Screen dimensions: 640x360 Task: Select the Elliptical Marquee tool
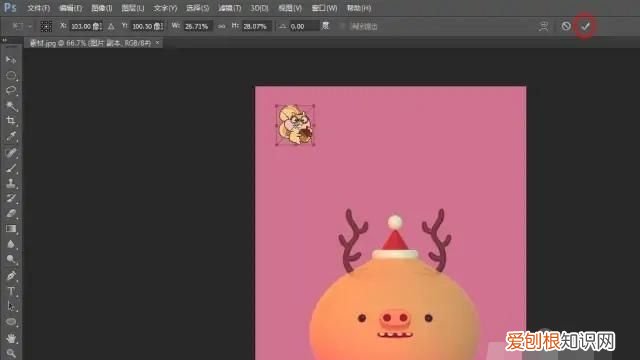[x=11, y=76]
